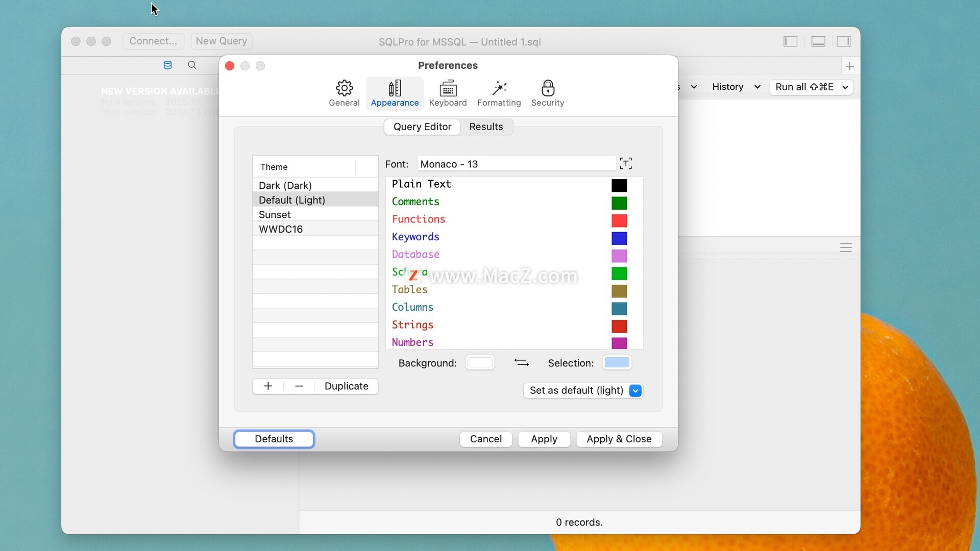This screenshot has height=551, width=980.
Task: Change Numbers color swatch
Action: [x=619, y=343]
